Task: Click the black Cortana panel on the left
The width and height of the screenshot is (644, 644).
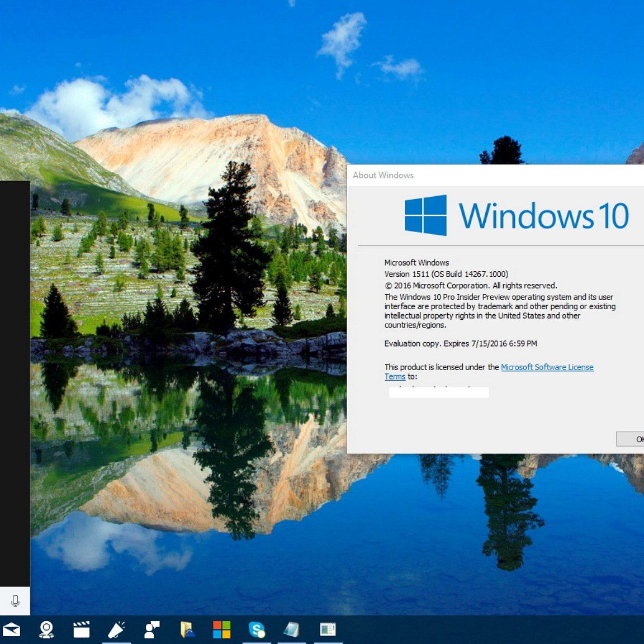Action: point(15,383)
